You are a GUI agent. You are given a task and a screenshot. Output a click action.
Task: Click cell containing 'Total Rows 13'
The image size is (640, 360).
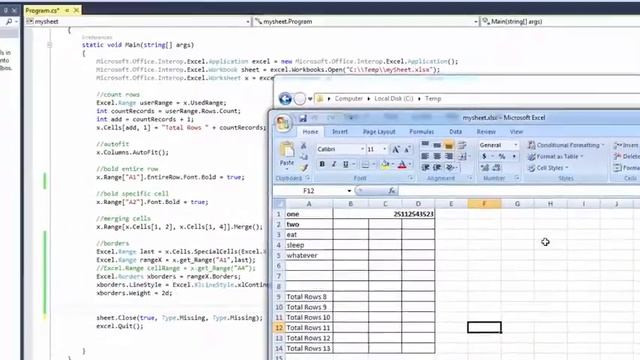(x=309, y=348)
